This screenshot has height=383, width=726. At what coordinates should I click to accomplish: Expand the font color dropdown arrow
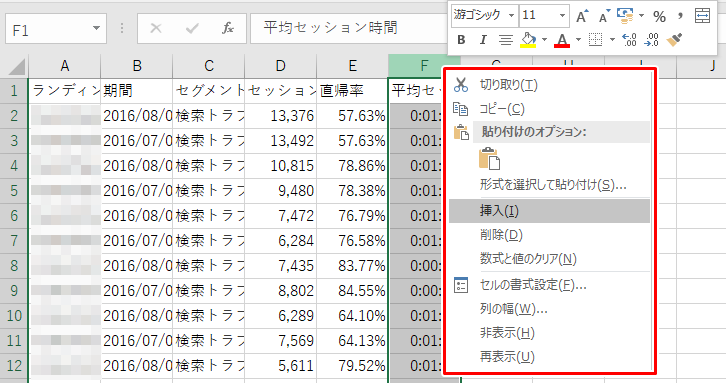[x=578, y=40]
